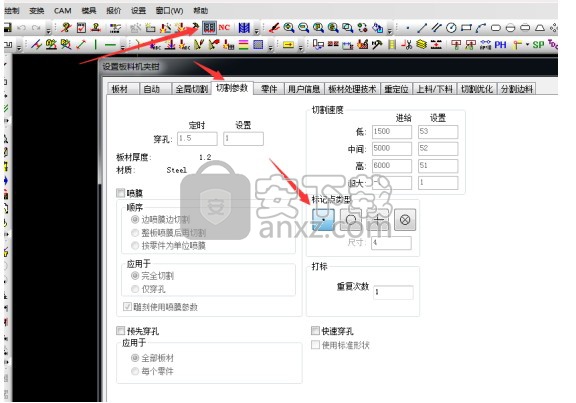Viewport: 576px width, 403px height.
Task: Pick the circle marker type button
Action: [x=351, y=220]
